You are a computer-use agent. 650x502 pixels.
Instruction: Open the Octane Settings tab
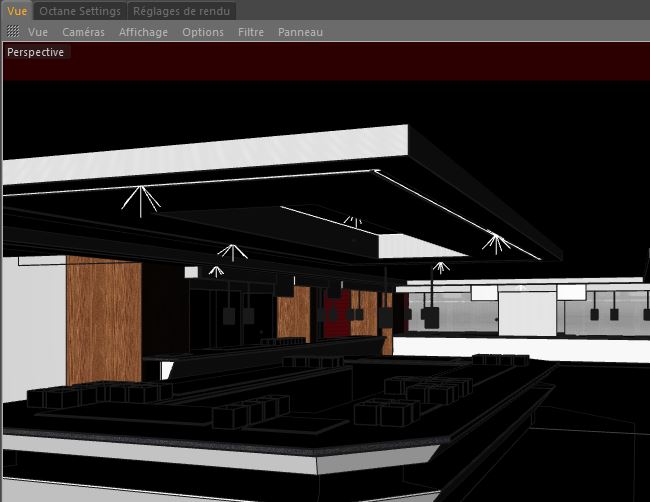click(x=80, y=11)
